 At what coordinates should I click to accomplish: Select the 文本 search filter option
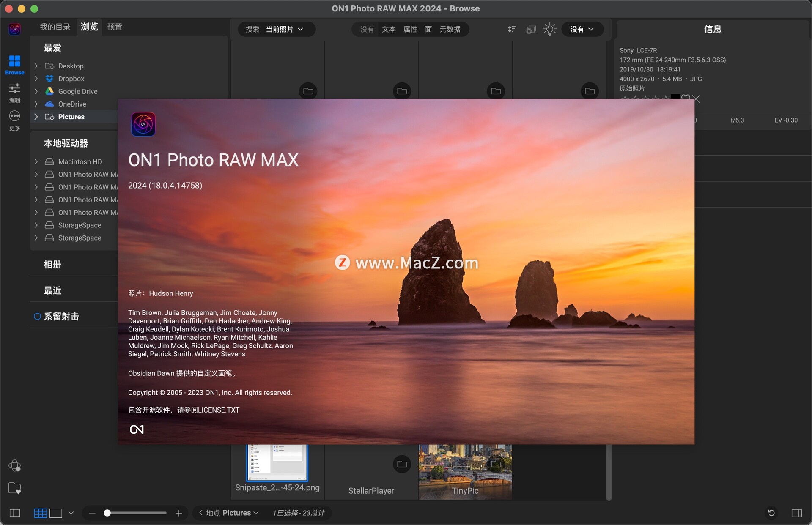[389, 29]
